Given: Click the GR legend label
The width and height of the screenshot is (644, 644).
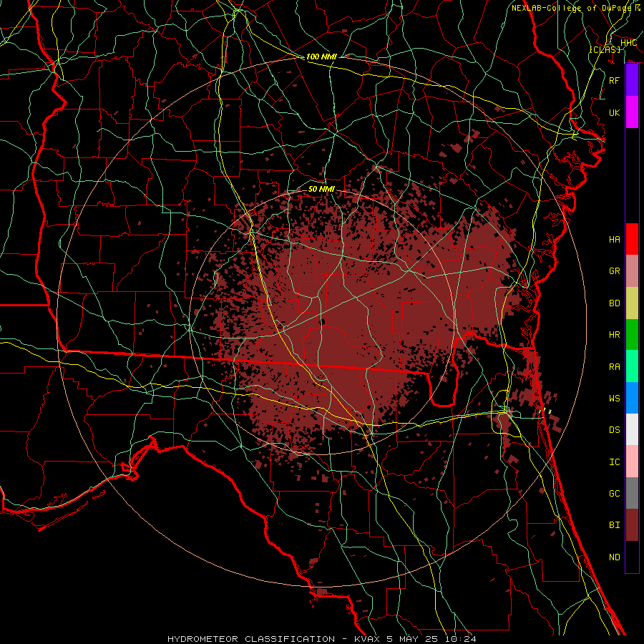Looking at the screenshot, I should coord(615,271).
